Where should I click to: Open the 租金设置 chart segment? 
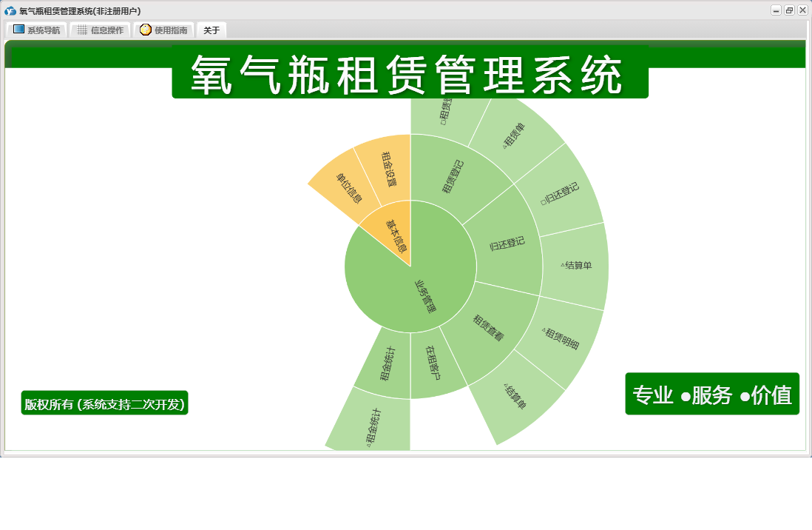point(388,170)
